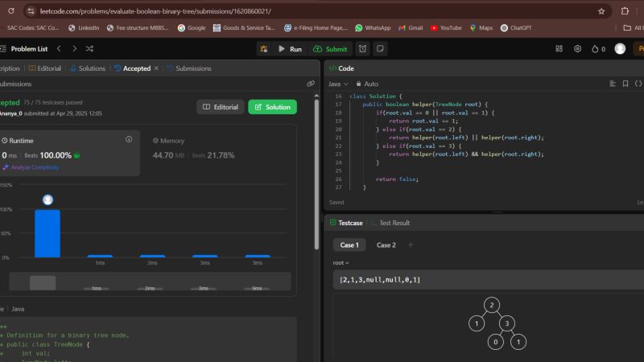644x362 pixels.
Task: Toggle the Auto lock setting
Action: point(367,84)
